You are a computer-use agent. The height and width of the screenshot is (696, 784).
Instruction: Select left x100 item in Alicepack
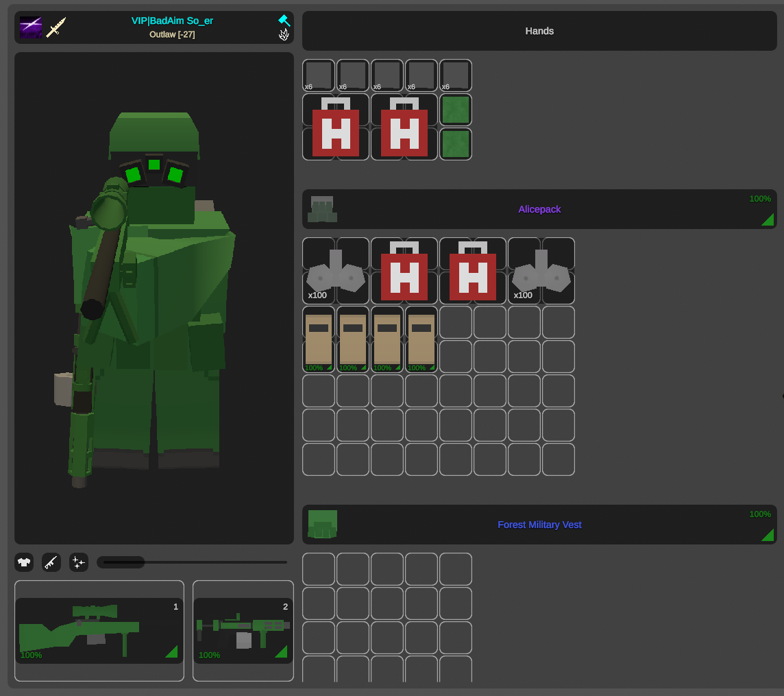click(336, 271)
